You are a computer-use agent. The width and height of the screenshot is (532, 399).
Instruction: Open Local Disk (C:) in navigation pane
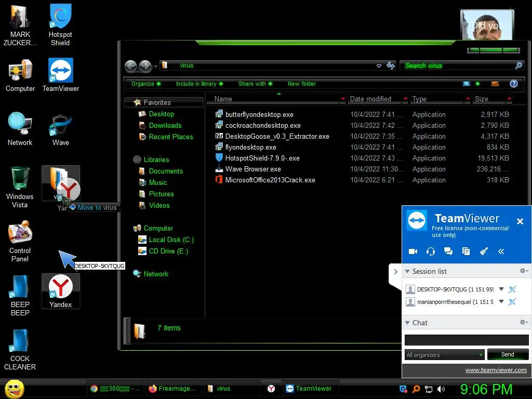pos(171,240)
